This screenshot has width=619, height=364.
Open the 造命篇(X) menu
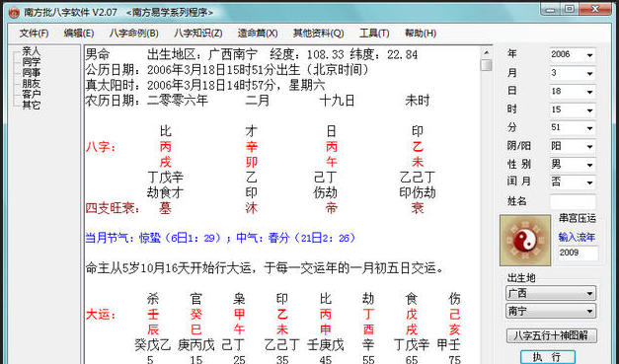[x=258, y=34]
